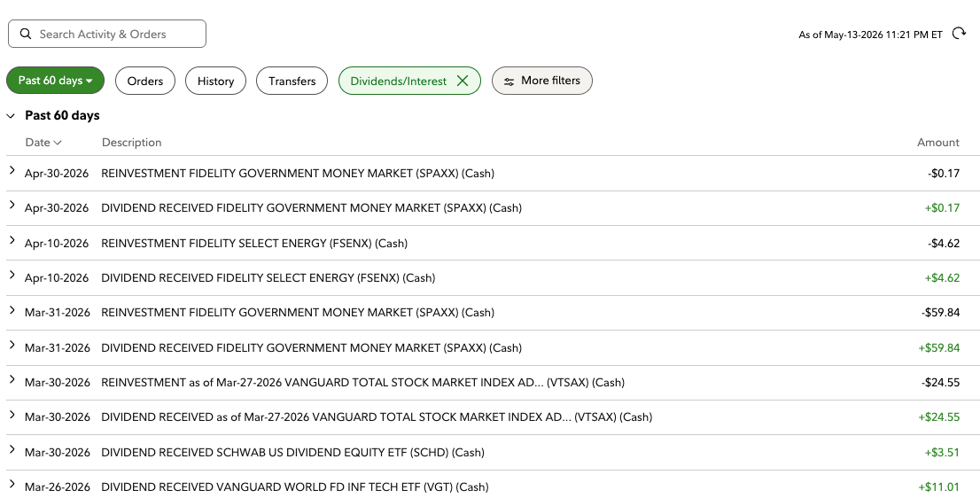This screenshot has height=498, width=980.
Task: Focus the Search Activity & Orders field
Action: 107,34
